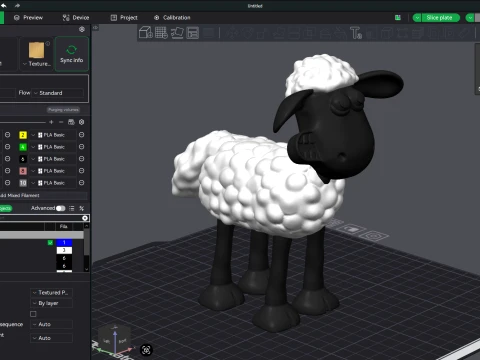
Task: Tick the empty checkbox below By layer
Action: (x=33, y=314)
